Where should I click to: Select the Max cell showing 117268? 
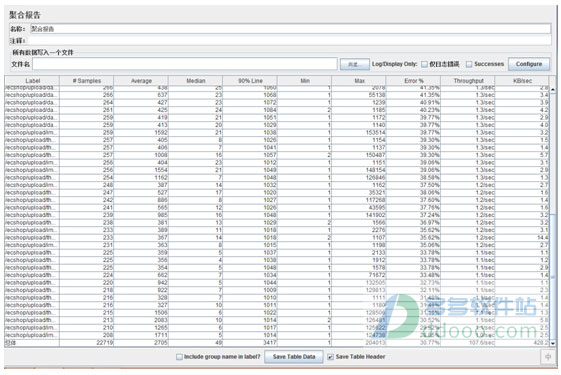[359, 200]
